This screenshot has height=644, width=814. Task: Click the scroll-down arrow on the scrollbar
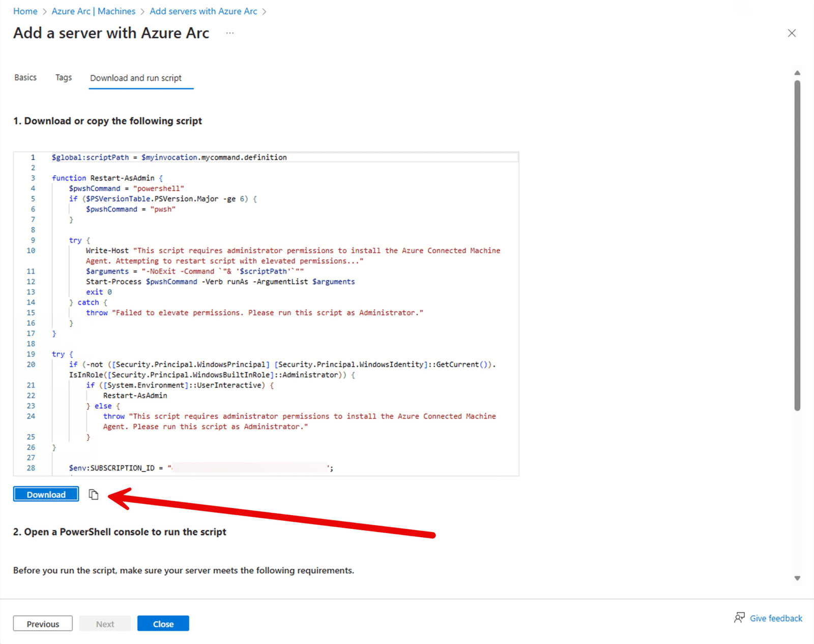coord(797,578)
